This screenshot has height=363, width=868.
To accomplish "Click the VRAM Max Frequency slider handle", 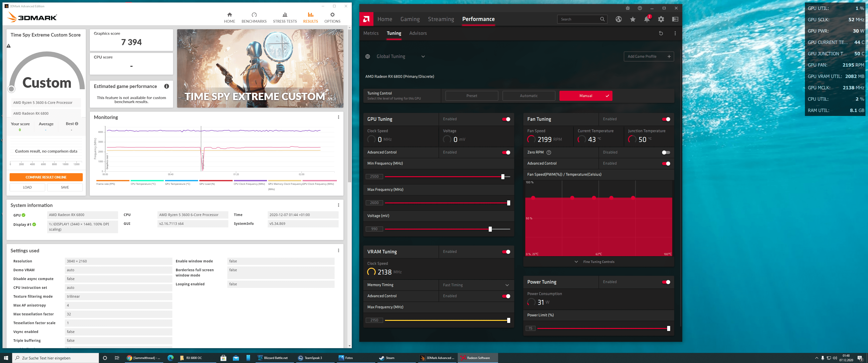I will [x=508, y=321].
